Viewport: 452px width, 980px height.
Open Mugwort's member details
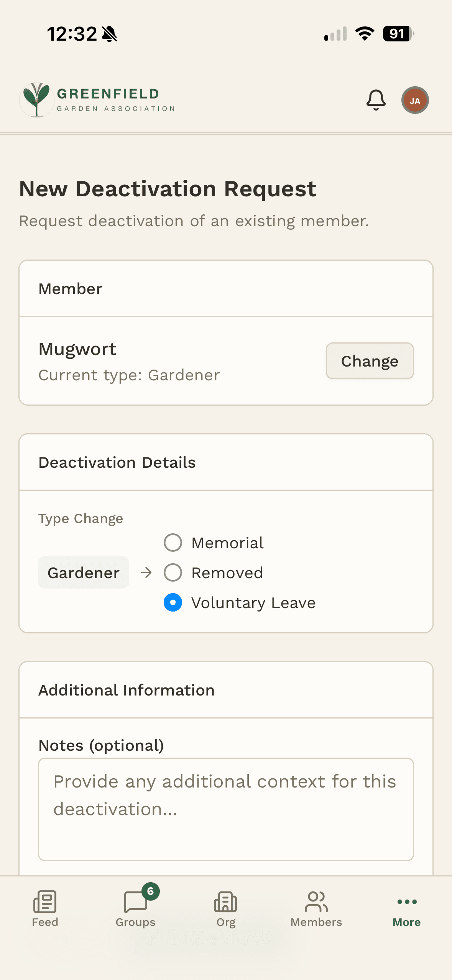tap(77, 349)
